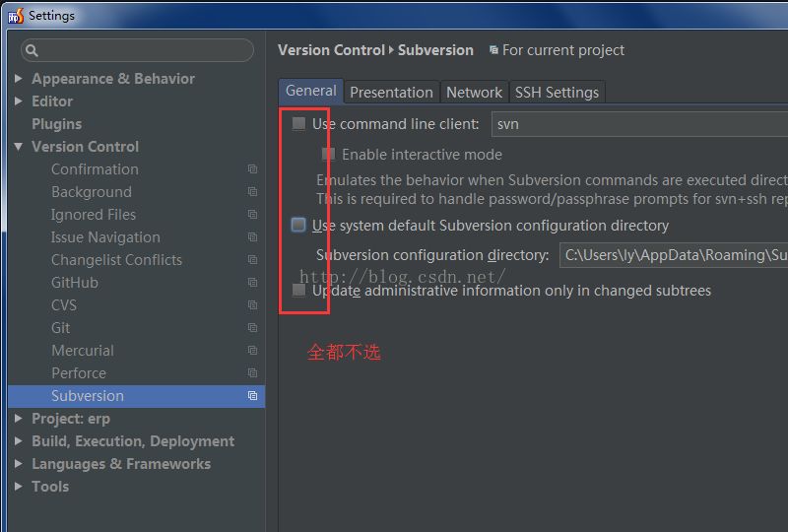Check Update administrative information only in changed subtrees
The image size is (788, 532).
298,291
